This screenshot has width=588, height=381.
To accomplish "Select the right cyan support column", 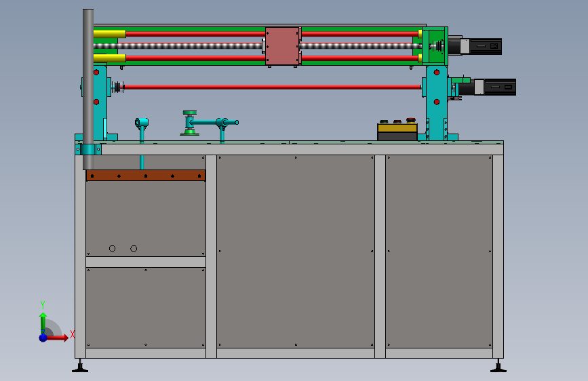I will click(437, 102).
